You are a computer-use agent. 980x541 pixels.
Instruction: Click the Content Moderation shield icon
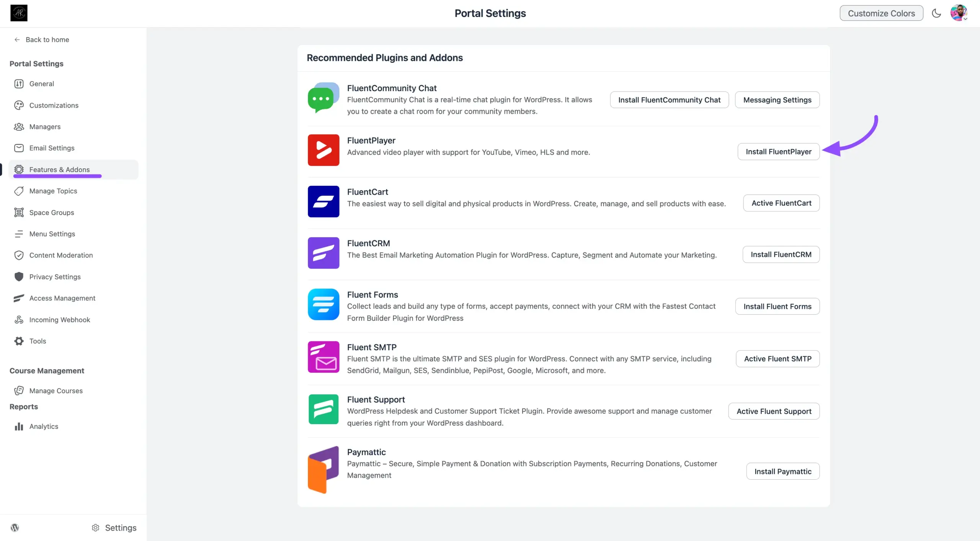coord(19,255)
